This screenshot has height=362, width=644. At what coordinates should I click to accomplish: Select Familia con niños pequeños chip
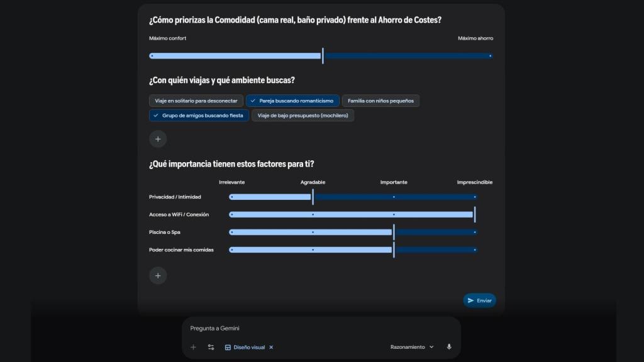click(380, 101)
